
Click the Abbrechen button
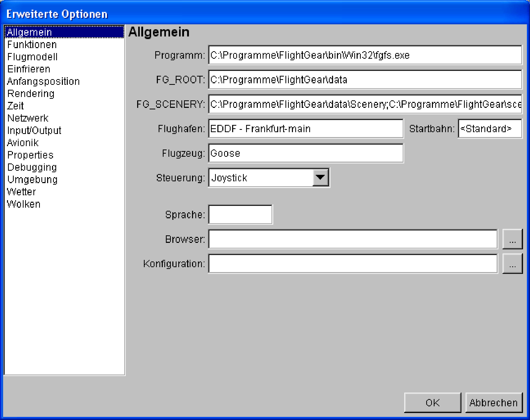click(x=494, y=403)
